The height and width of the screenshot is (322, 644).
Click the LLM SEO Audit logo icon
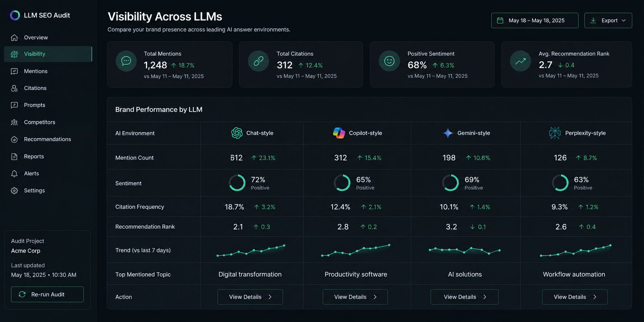coord(15,15)
